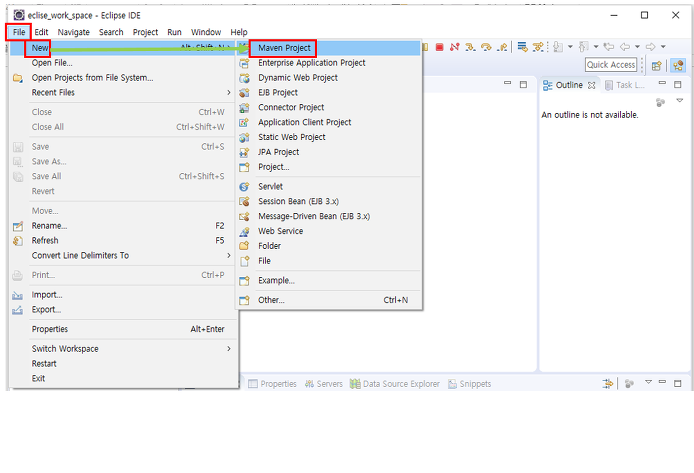Click Restart in File menu
Screen dimensions: 694x473
pos(124,364)
